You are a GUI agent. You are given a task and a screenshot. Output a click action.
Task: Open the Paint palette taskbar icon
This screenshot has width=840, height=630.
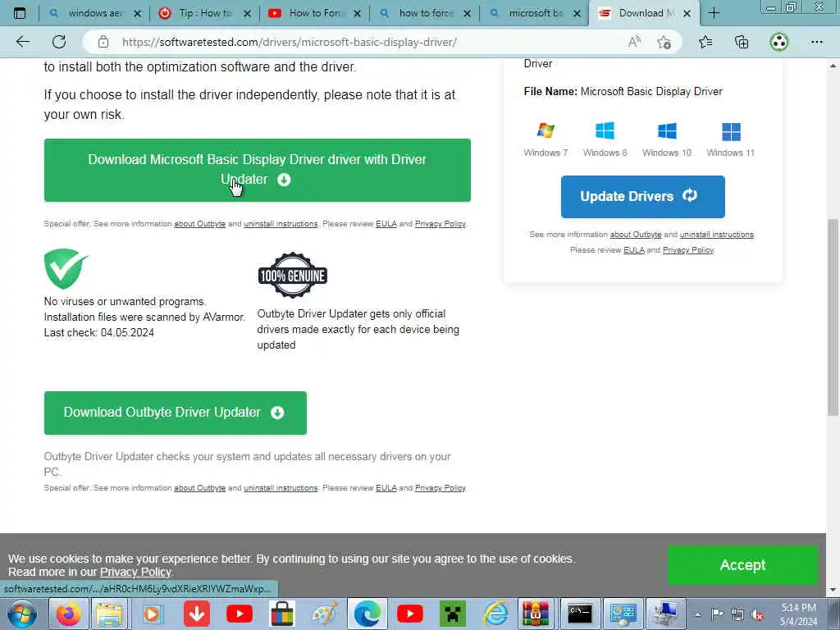pyautogui.click(x=325, y=614)
